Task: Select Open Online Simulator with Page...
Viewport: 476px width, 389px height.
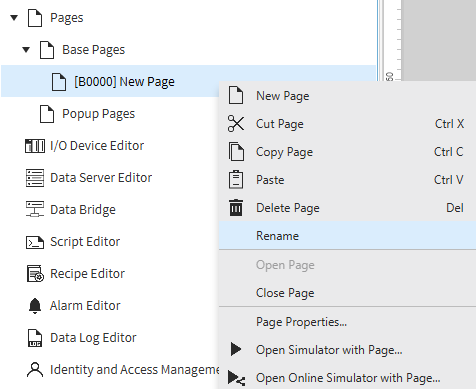Action: (347, 378)
